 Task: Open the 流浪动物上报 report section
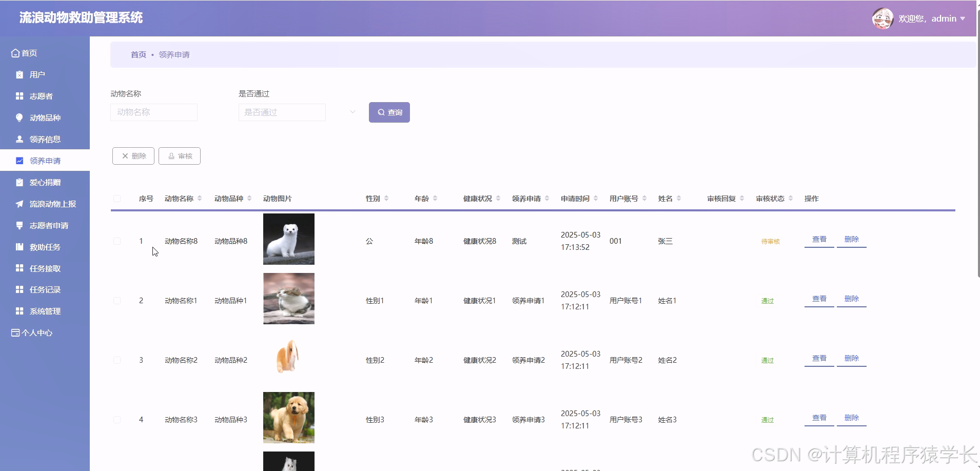(50, 204)
